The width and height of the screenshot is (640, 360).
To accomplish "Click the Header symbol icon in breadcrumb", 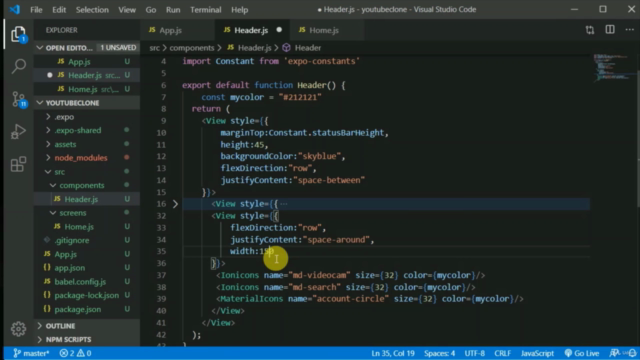I will point(287,48).
